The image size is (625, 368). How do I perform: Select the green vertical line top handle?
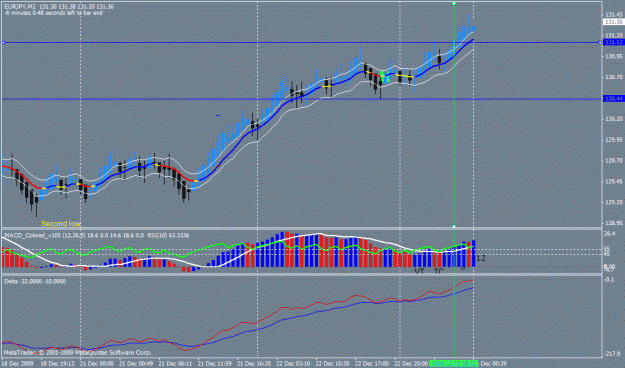(x=454, y=4)
